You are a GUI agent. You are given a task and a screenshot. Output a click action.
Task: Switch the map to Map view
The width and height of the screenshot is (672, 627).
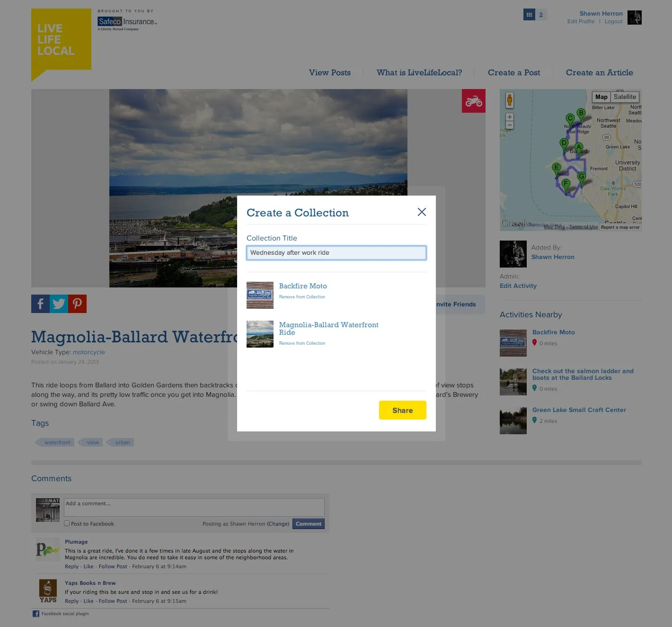click(601, 97)
